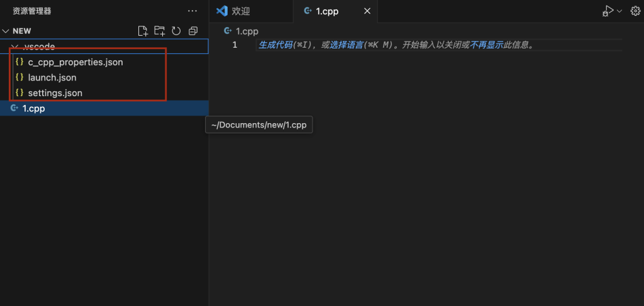Open settings.json in the explorer

(55, 92)
